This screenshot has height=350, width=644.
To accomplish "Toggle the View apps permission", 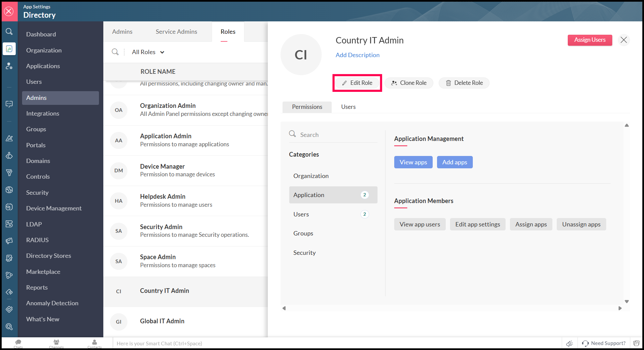I will (x=413, y=162).
